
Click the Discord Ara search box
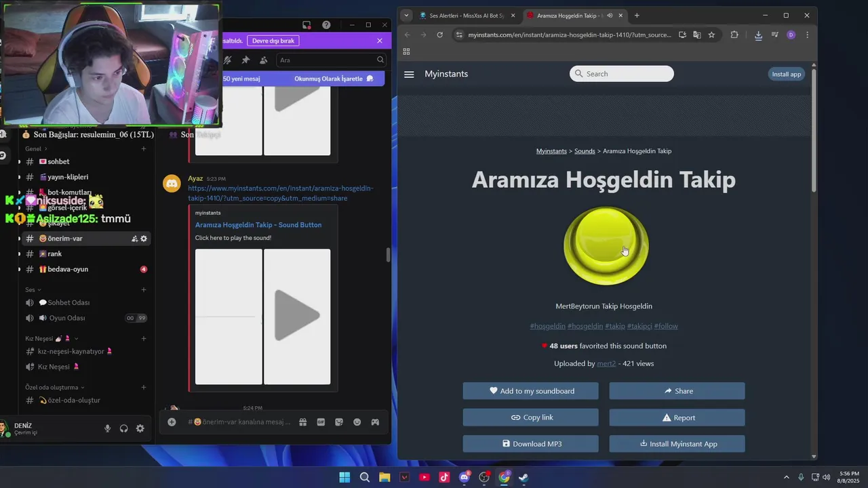click(x=332, y=60)
